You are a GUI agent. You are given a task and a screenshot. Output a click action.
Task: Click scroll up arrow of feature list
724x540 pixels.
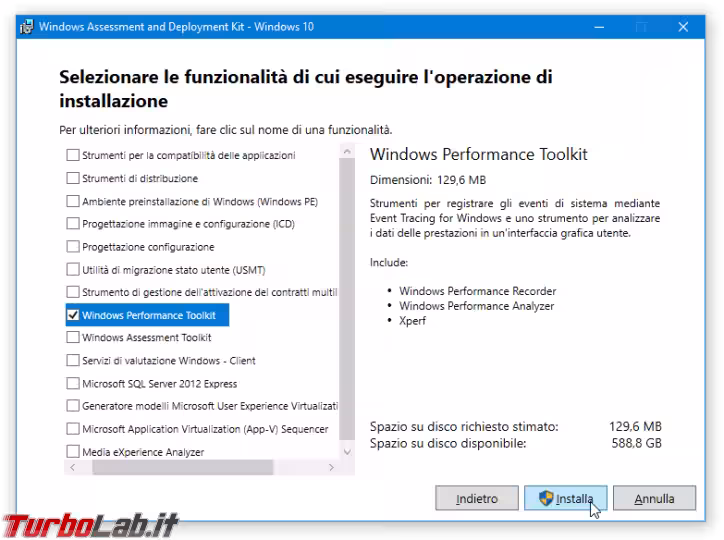[347, 151]
